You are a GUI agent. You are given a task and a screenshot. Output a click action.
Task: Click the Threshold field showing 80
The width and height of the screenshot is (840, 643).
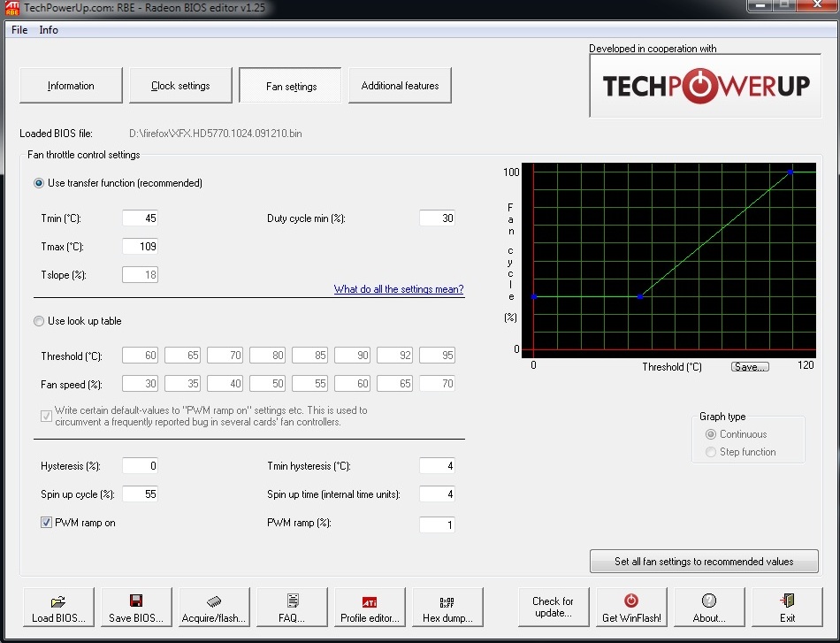tap(267, 356)
